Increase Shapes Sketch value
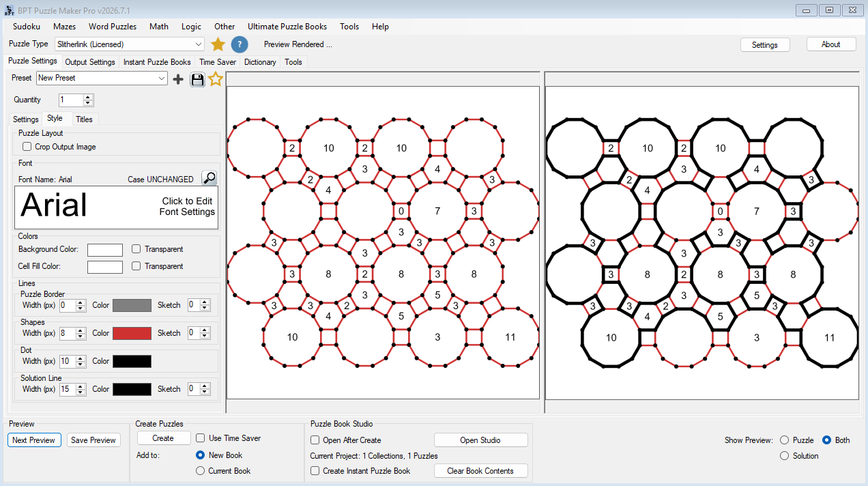This screenshot has height=486, width=868. tap(205, 330)
